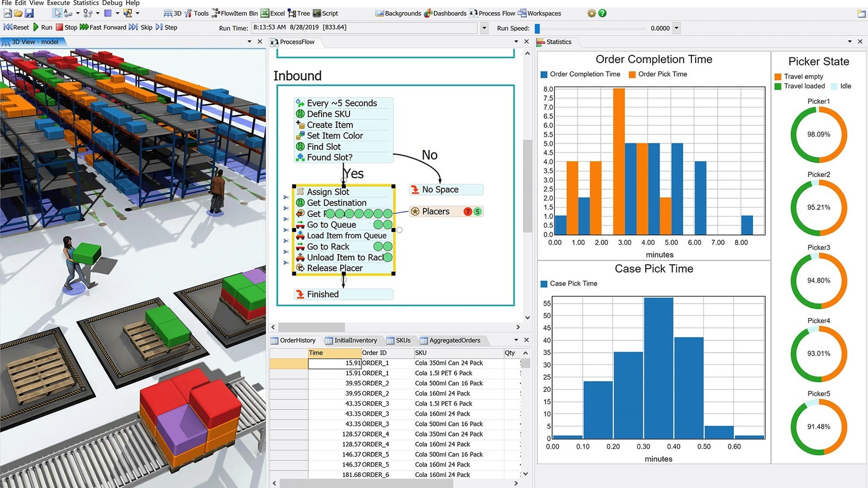Viewport: 868px width, 488px height.
Task: Reset the simulation model
Action: [x=16, y=27]
